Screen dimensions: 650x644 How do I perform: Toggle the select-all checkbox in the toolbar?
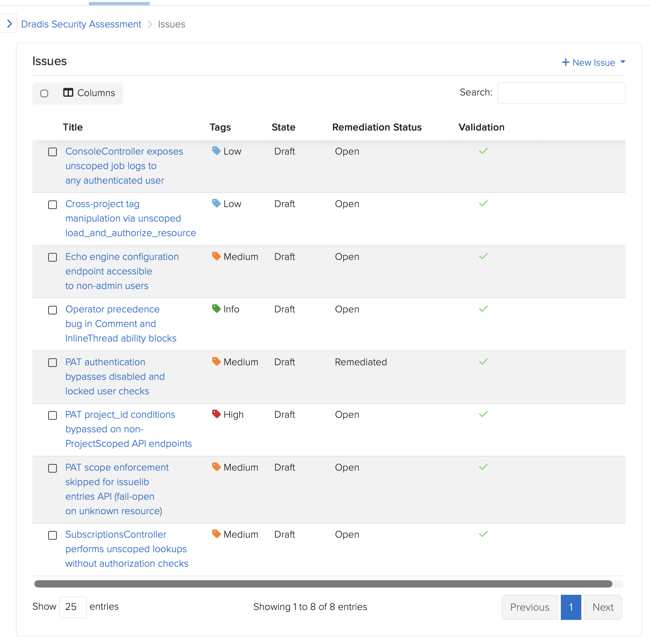click(44, 93)
